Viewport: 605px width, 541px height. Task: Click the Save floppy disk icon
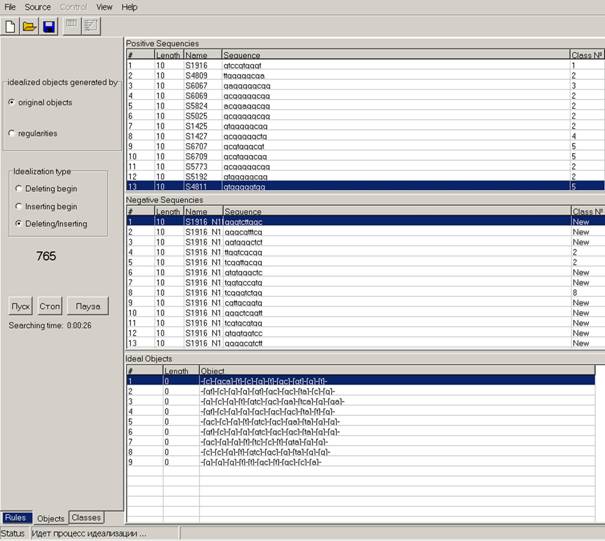coord(49,26)
